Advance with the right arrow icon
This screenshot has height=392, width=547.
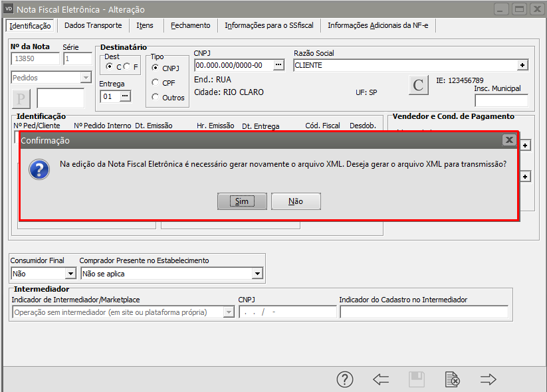[489, 379]
